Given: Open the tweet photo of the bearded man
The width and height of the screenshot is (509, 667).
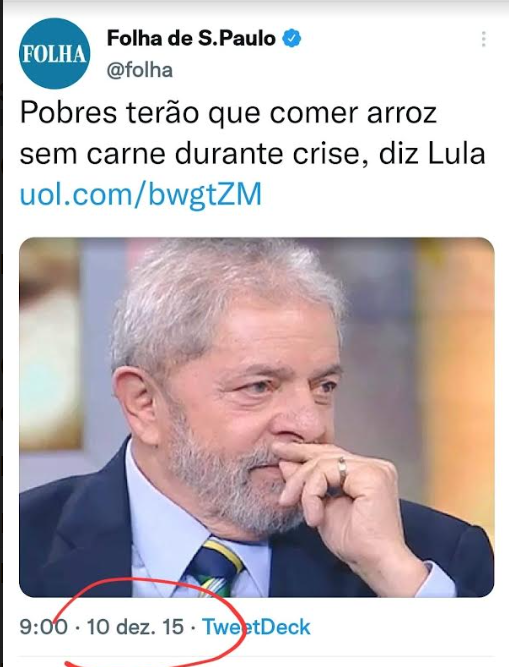Looking at the screenshot, I should (x=256, y=417).
